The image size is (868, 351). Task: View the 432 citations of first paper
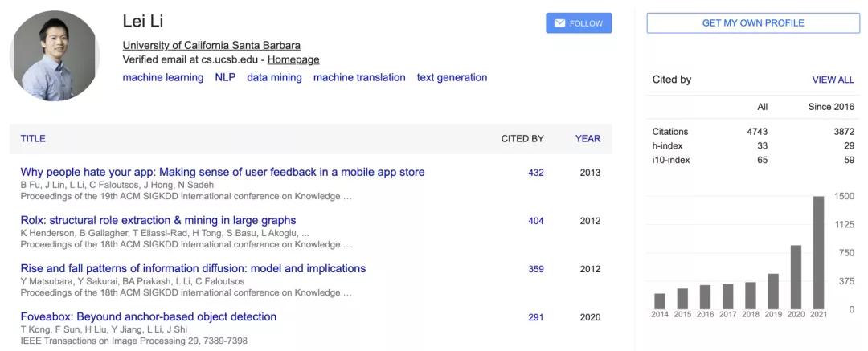(x=535, y=173)
